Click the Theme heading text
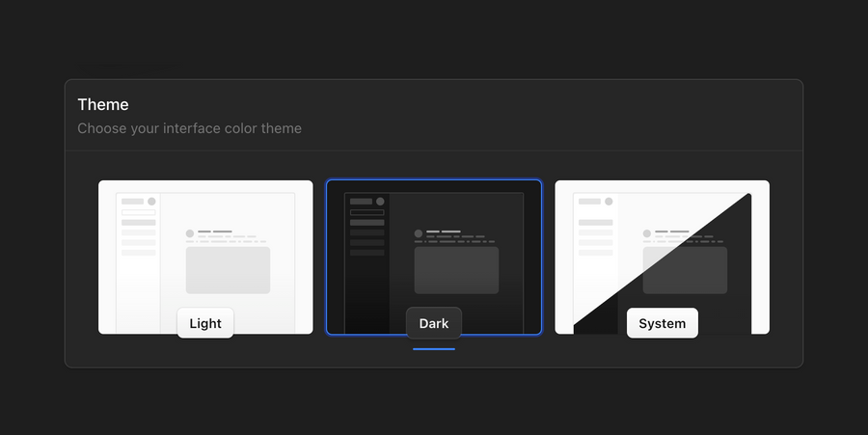The width and height of the screenshot is (868, 435). point(103,104)
